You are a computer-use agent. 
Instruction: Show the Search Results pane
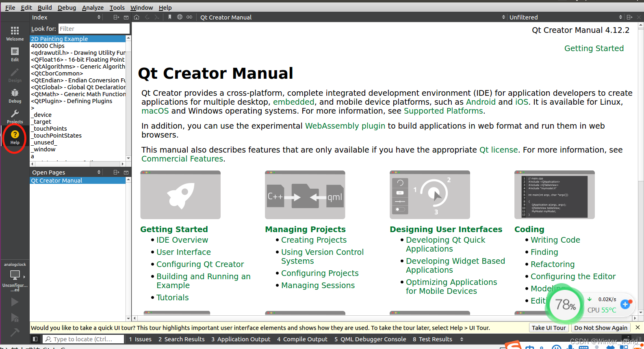(182, 339)
